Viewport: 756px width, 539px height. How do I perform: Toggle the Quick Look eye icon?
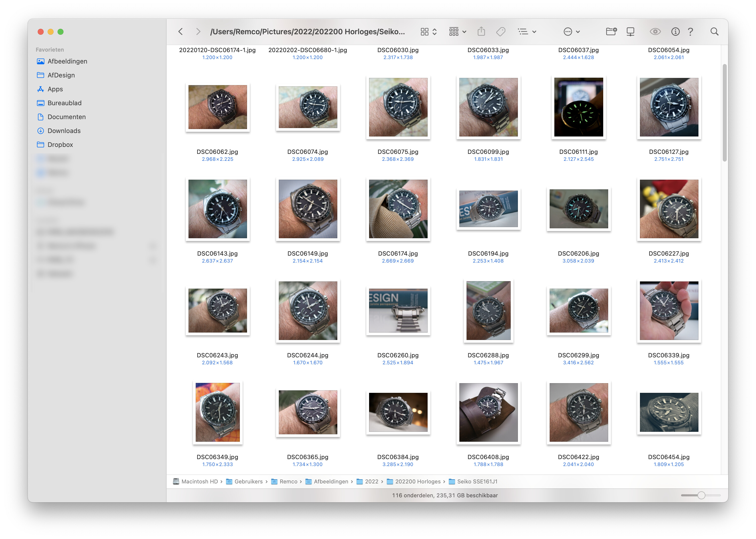[655, 32]
